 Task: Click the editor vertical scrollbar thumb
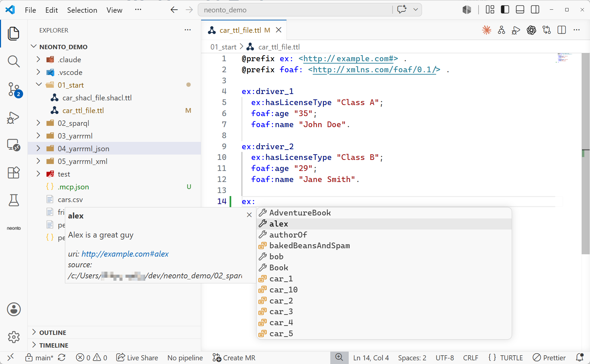(586, 154)
